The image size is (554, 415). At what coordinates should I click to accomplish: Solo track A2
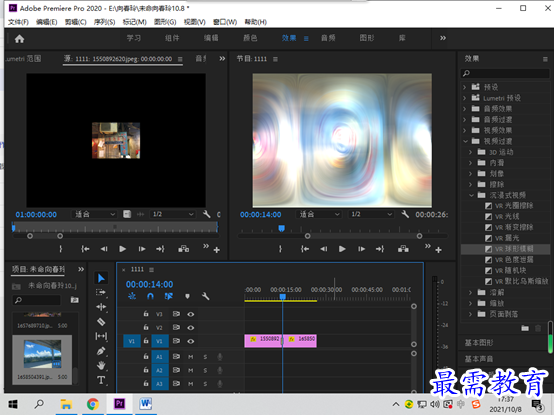pyautogui.click(x=205, y=370)
